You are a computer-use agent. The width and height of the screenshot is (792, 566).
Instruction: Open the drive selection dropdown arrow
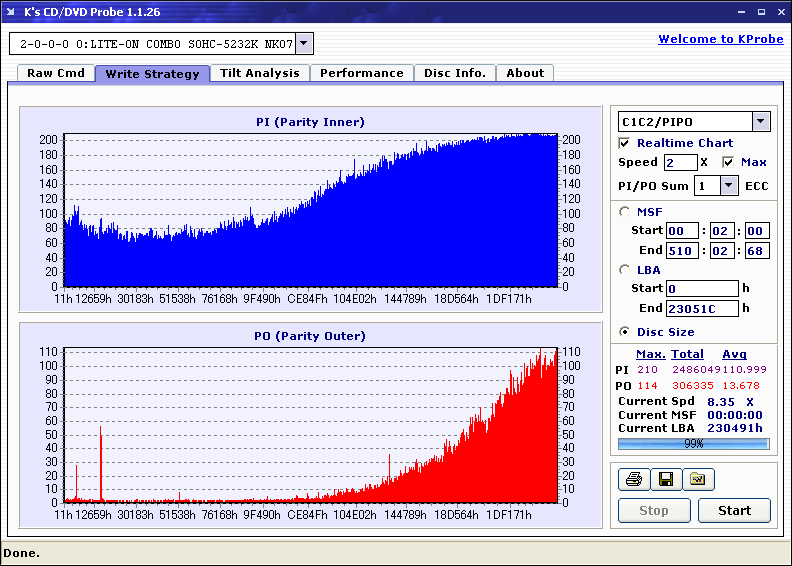coord(304,43)
